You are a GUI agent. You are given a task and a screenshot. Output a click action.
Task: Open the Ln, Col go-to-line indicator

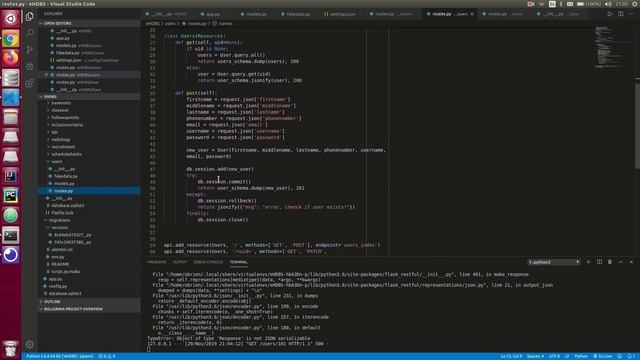511,356
